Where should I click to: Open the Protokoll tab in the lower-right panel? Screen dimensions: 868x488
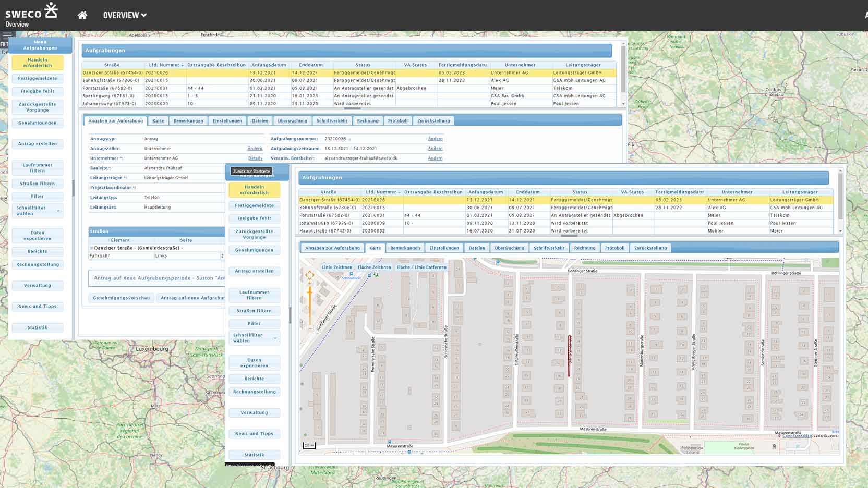614,248
